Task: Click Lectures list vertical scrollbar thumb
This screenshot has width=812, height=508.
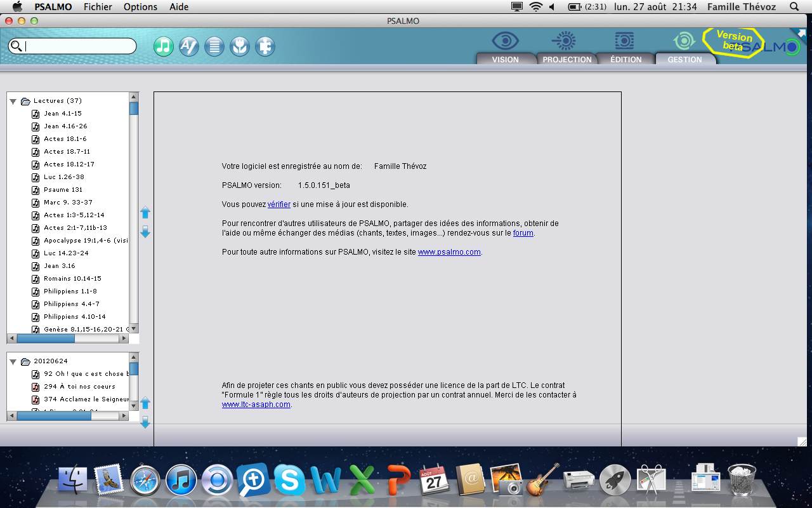Action: tap(134, 108)
